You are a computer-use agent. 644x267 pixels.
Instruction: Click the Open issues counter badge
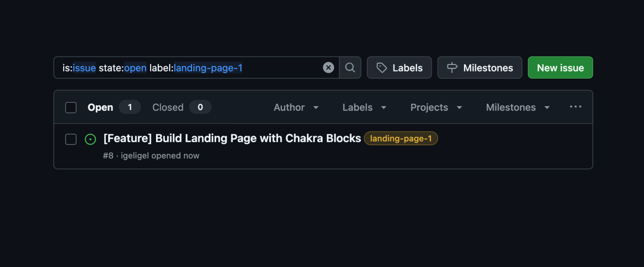click(130, 107)
